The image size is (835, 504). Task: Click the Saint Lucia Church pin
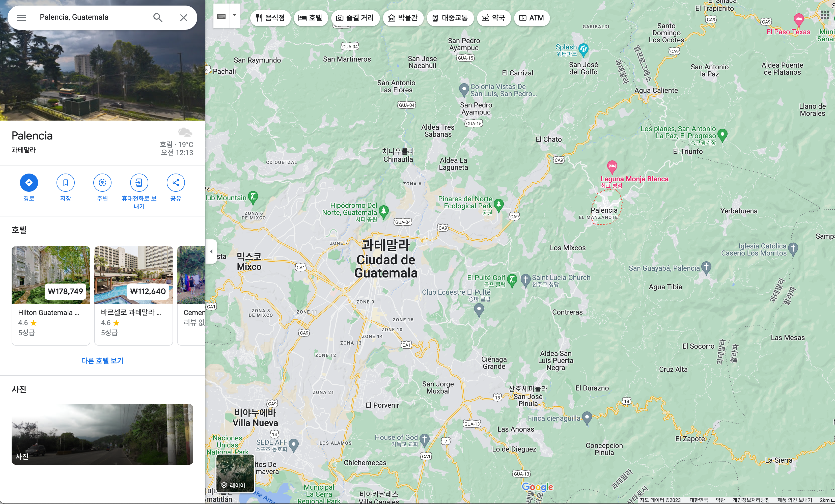[x=526, y=281]
